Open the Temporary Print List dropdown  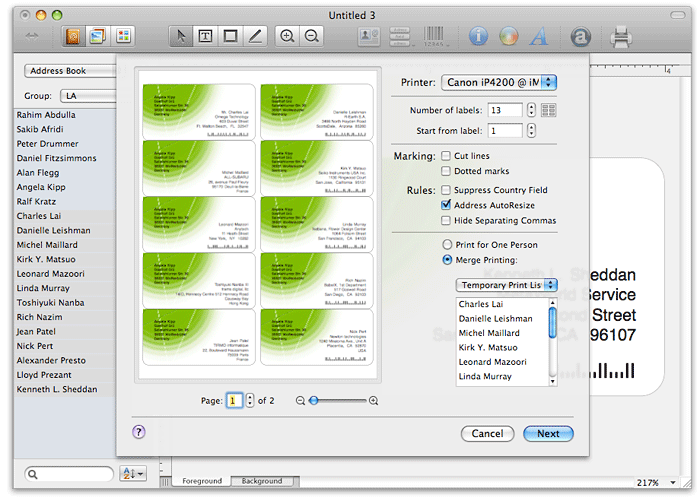click(x=507, y=285)
